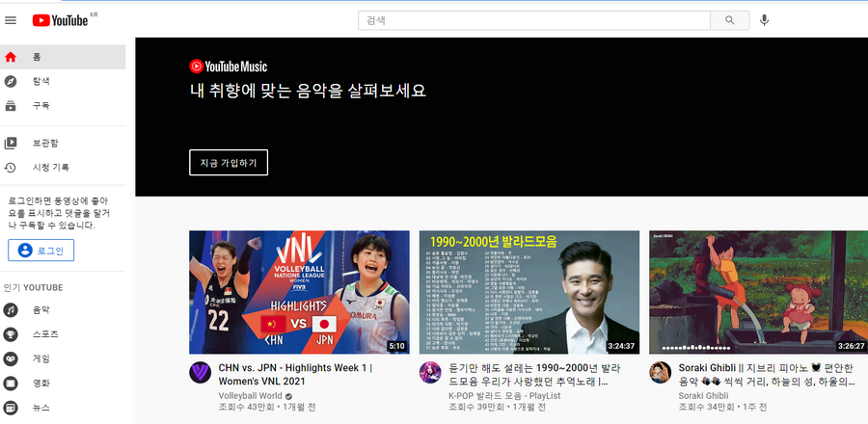Open CHN vs. JPN volleyball thumbnail
Image resolution: width=868 pixels, height=424 pixels.
300,292
